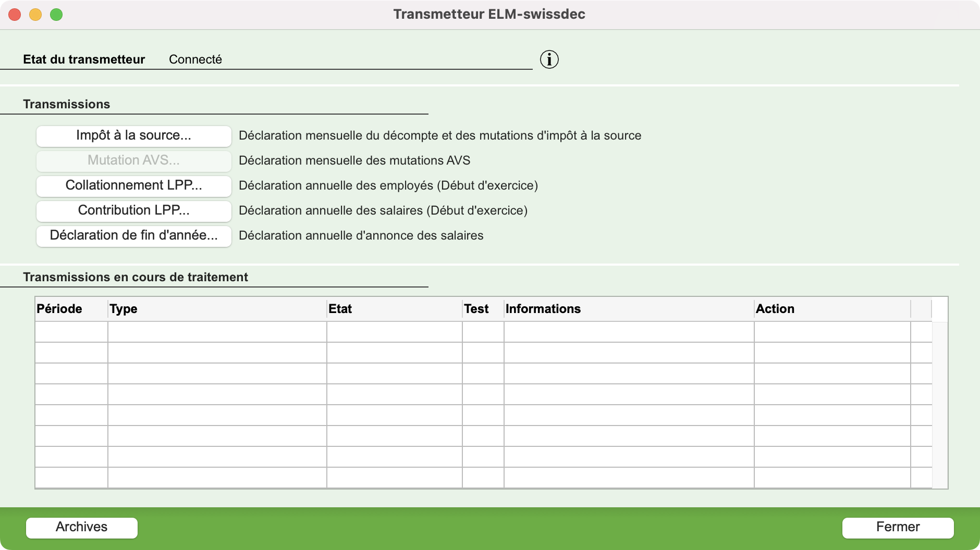
Task: Click the Informations column header
Action: point(629,309)
